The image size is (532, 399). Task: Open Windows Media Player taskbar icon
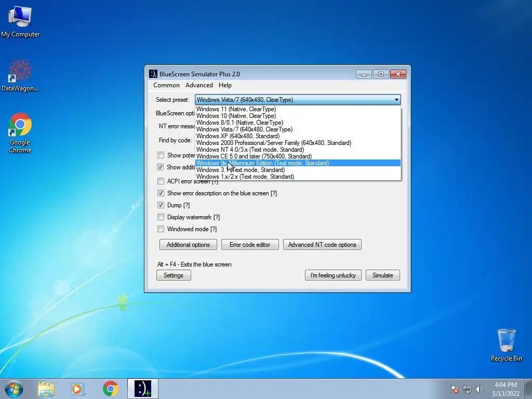(x=78, y=389)
